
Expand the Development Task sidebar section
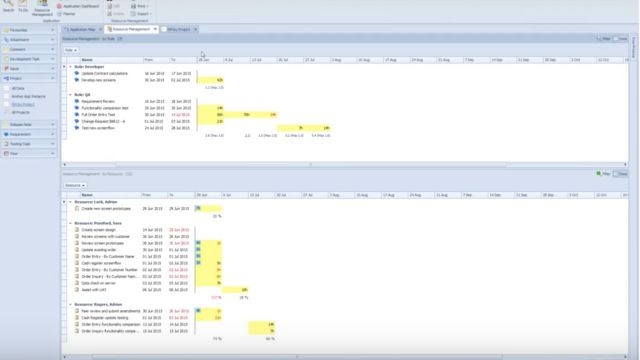pyautogui.click(x=29, y=59)
